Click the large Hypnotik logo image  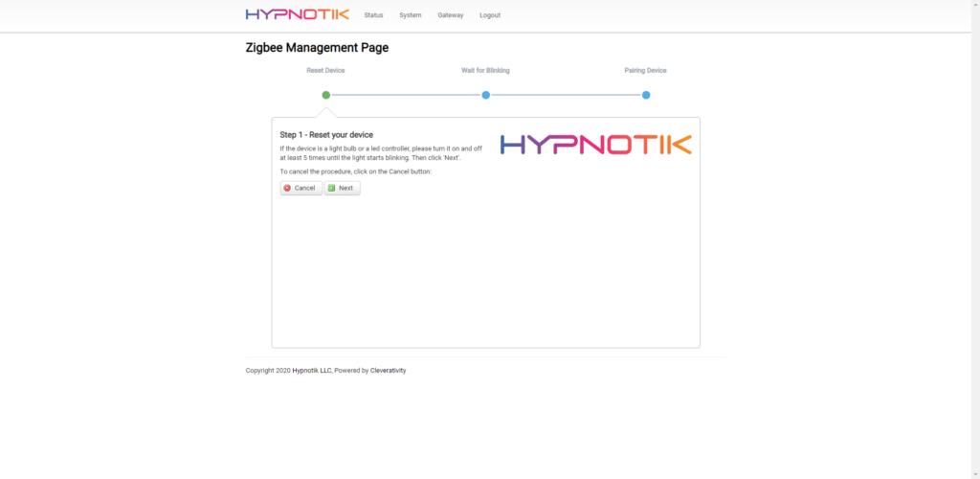pyautogui.click(x=596, y=145)
